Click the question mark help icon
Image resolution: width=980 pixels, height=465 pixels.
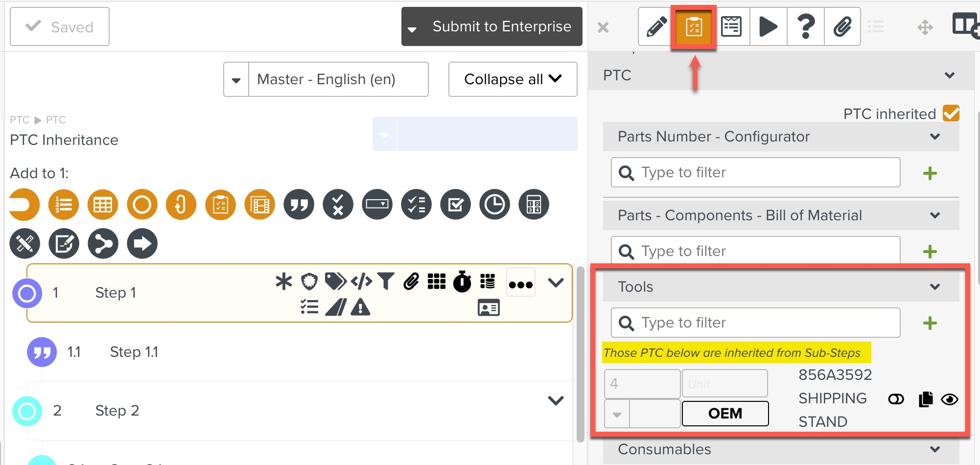[x=806, y=26]
